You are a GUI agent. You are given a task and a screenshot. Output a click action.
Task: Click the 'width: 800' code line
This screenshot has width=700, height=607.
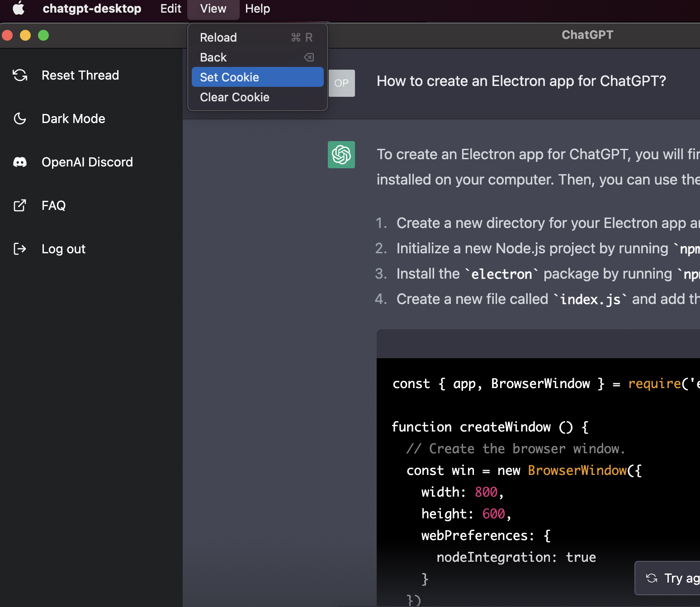(463, 492)
